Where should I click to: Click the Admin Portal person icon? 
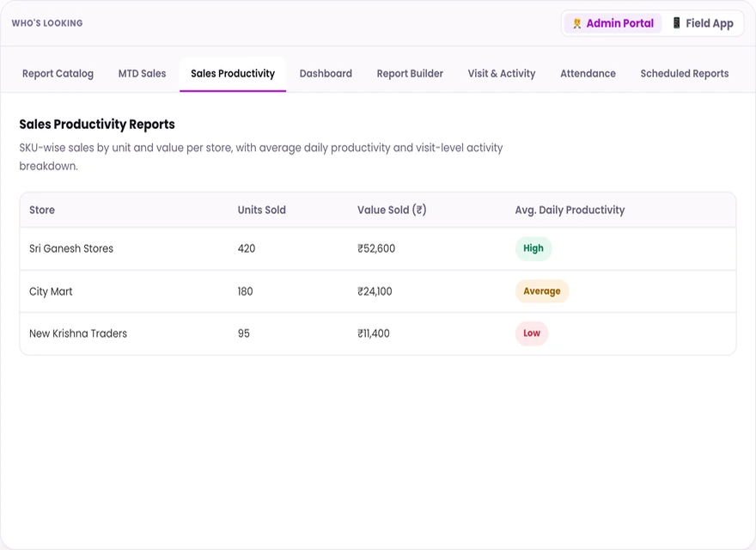tap(576, 23)
